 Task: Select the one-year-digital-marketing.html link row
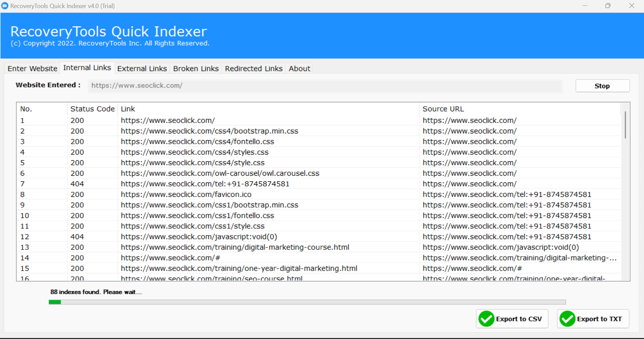pos(239,268)
